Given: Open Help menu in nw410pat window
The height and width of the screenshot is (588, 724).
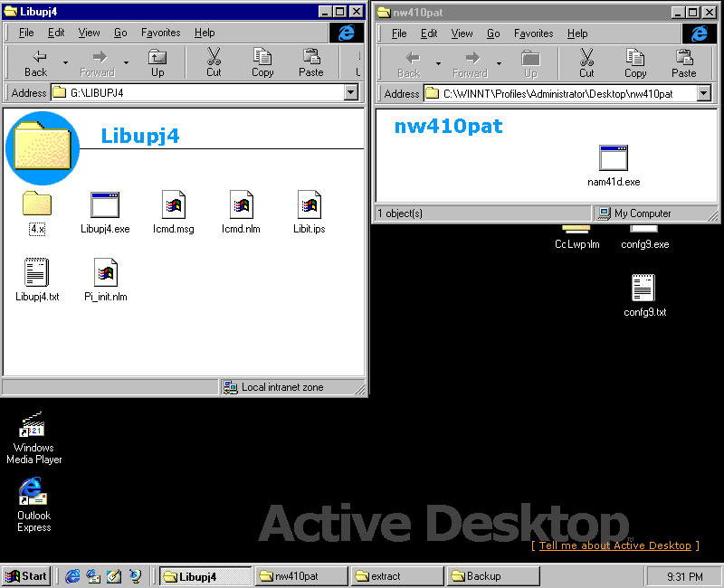Looking at the screenshot, I should [x=577, y=33].
